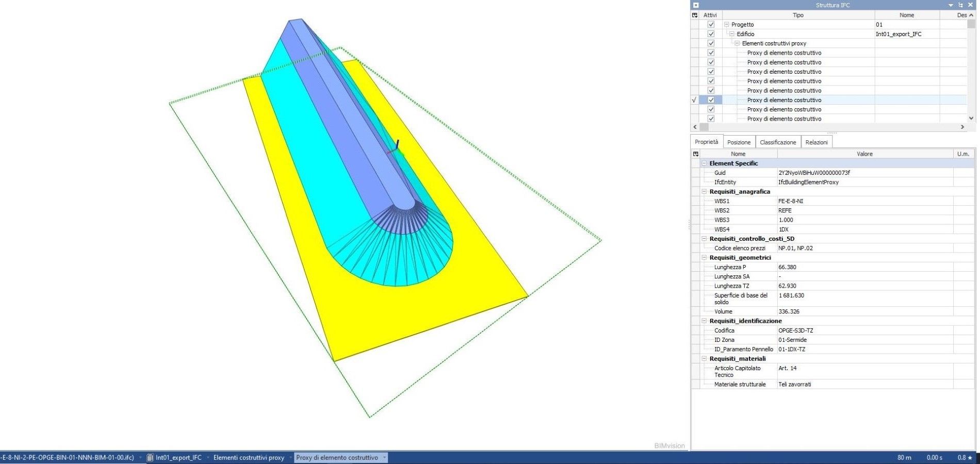Click the IfcBuildingElementProxy value

[808, 182]
